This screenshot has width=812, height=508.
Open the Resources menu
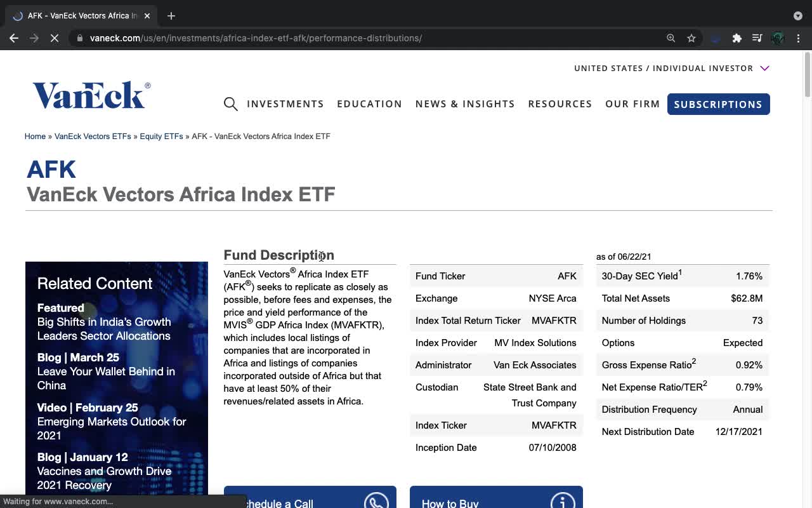[x=560, y=104]
